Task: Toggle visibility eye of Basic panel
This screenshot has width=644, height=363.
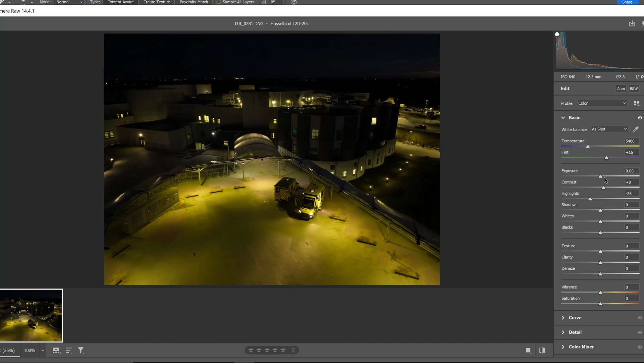Action: [640, 118]
